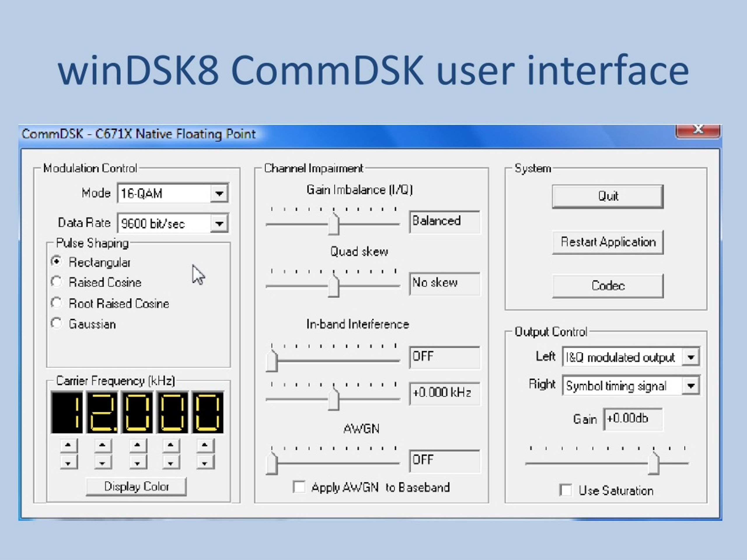Open the Mode dropdown showing 16-QAM
This screenshot has width=747, height=560.
173,193
